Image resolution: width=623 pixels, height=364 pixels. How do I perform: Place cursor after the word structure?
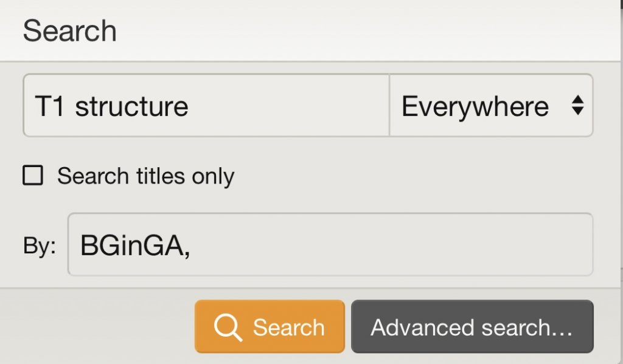[x=189, y=106]
